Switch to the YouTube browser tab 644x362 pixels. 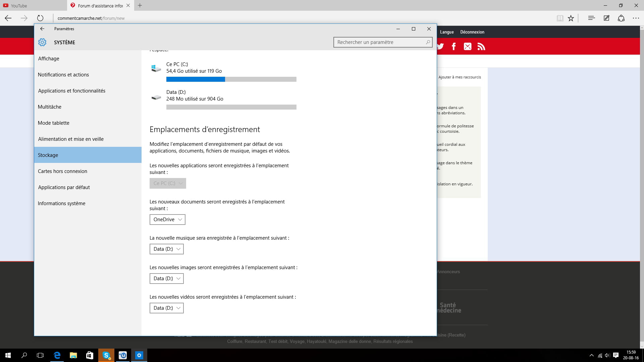coord(34,5)
